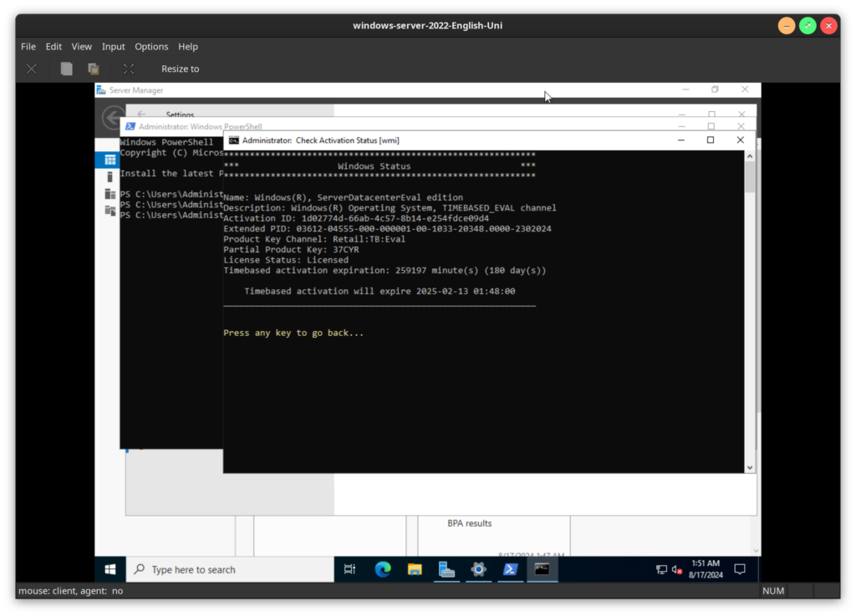Click the Resize to button

pyautogui.click(x=180, y=69)
